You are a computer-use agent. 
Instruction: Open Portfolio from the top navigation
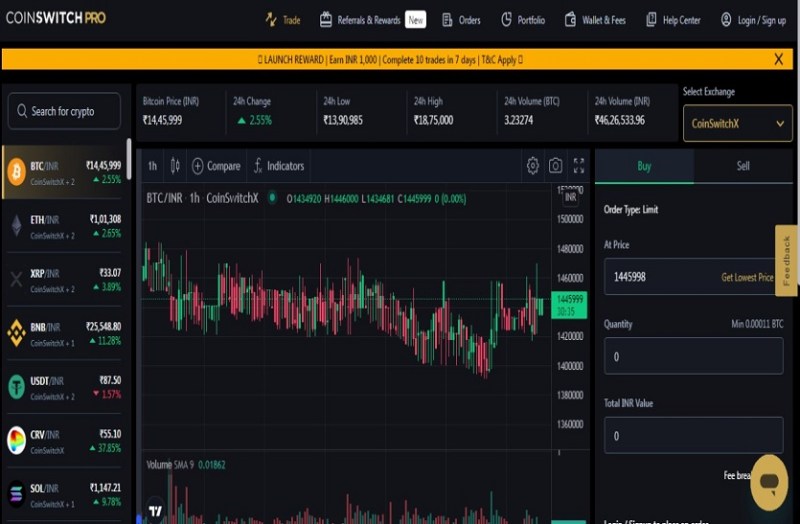(x=523, y=20)
